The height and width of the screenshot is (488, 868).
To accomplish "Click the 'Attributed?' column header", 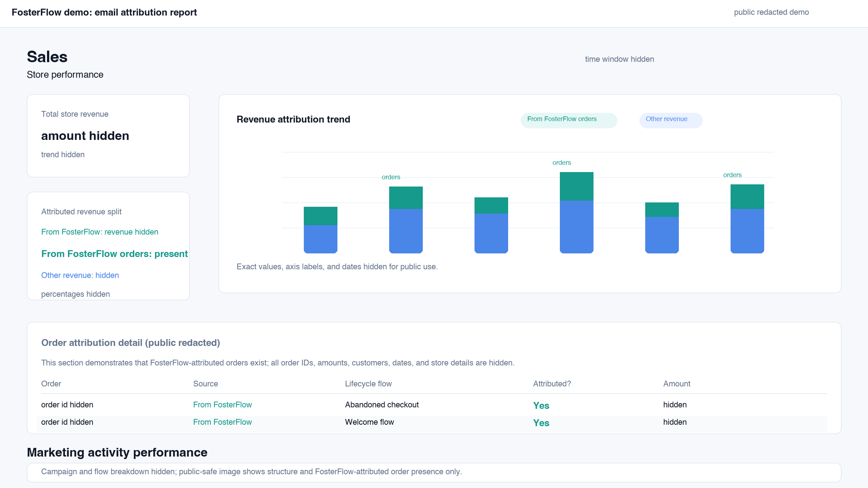I will [x=552, y=384].
